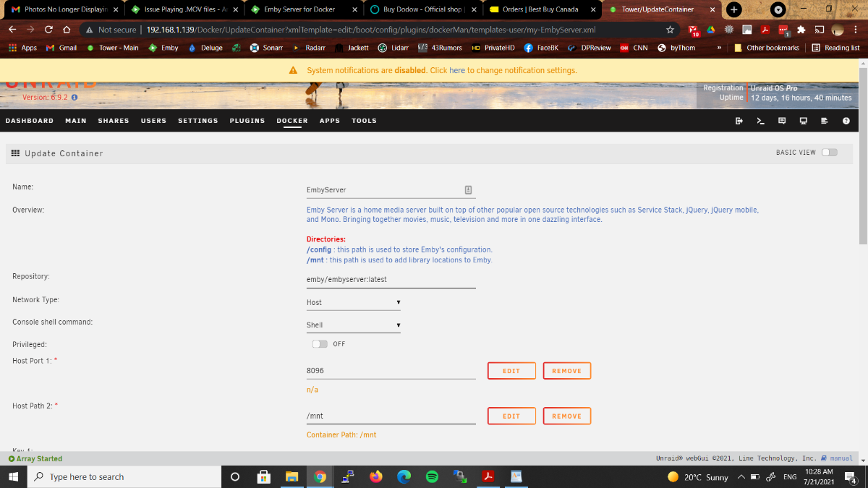Open the Dashboard menu

[30, 121]
